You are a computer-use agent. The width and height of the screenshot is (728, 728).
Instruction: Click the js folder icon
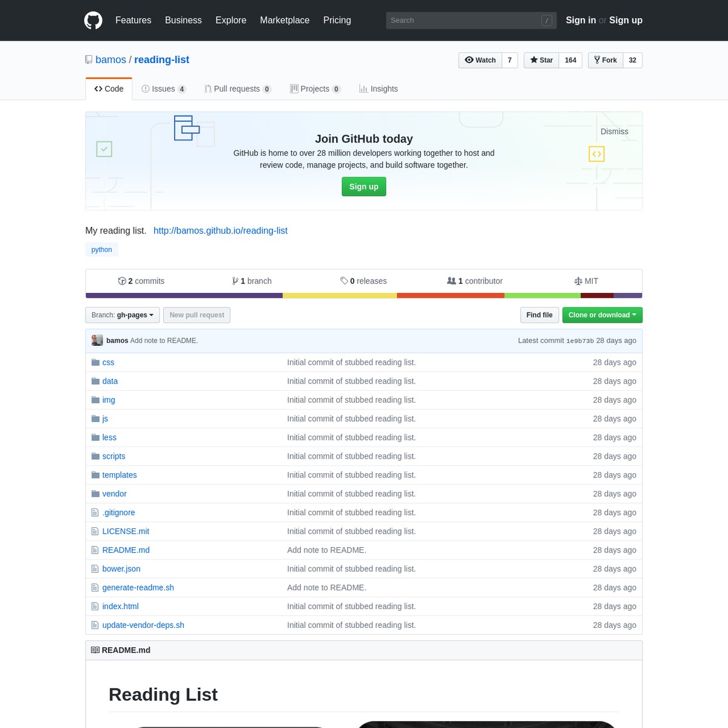click(95, 419)
